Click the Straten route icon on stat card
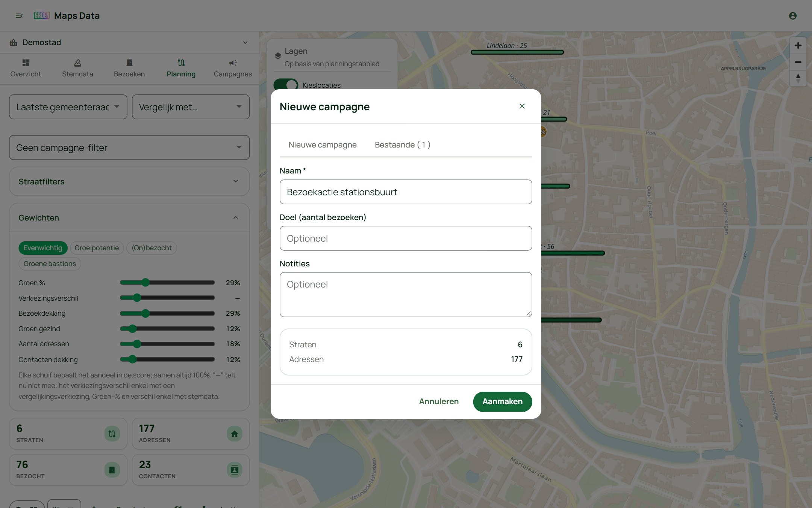The image size is (812, 508). (112, 434)
